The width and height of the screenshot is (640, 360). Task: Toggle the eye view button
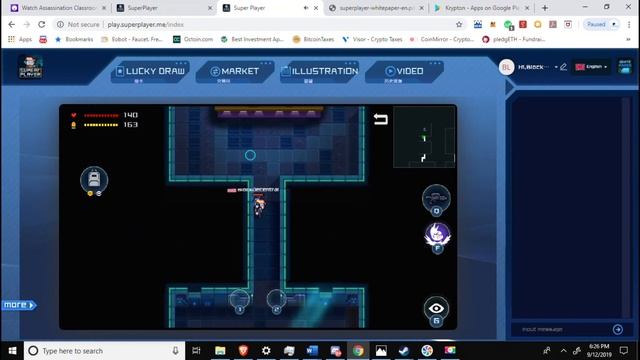(436, 309)
